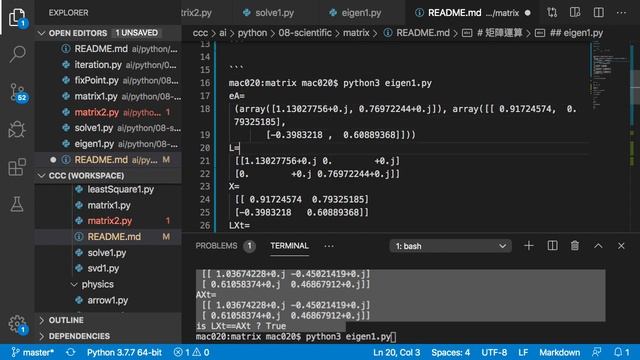Open solve1.py in workspace tree
The width and height of the screenshot is (640, 360).
108,253
